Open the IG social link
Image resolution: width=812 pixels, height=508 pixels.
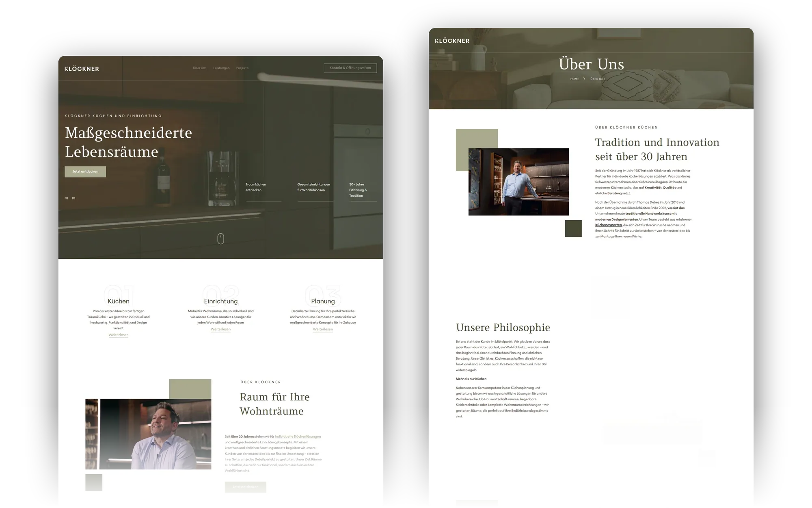[73, 198]
